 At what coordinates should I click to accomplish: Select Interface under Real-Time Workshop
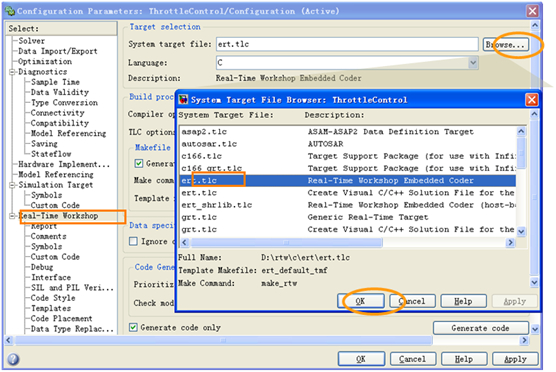click(51, 277)
